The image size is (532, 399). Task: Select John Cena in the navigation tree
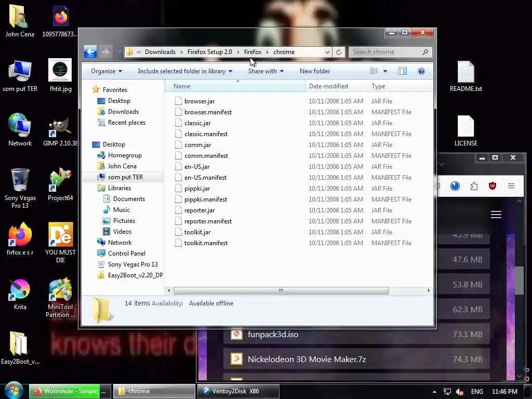122,166
